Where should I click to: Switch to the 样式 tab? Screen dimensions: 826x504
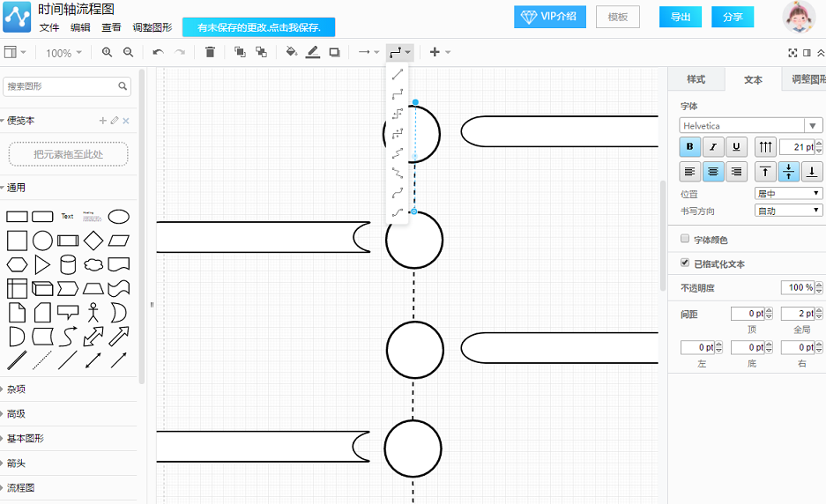click(x=696, y=79)
